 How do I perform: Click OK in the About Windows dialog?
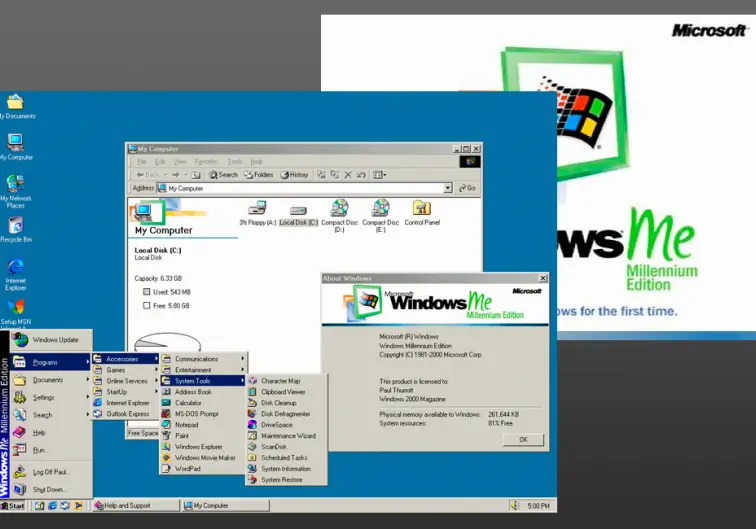pyautogui.click(x=523, y=440)
